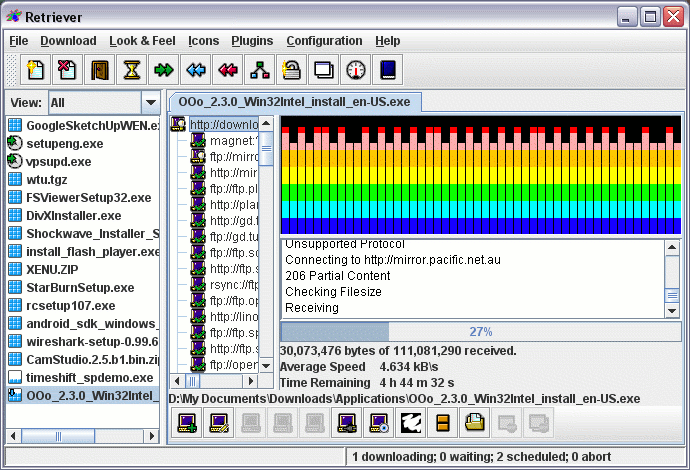Select the rsync://ftp mirror entry
Image resolution: width=690 pixels, height=470 pixels.
224,285
